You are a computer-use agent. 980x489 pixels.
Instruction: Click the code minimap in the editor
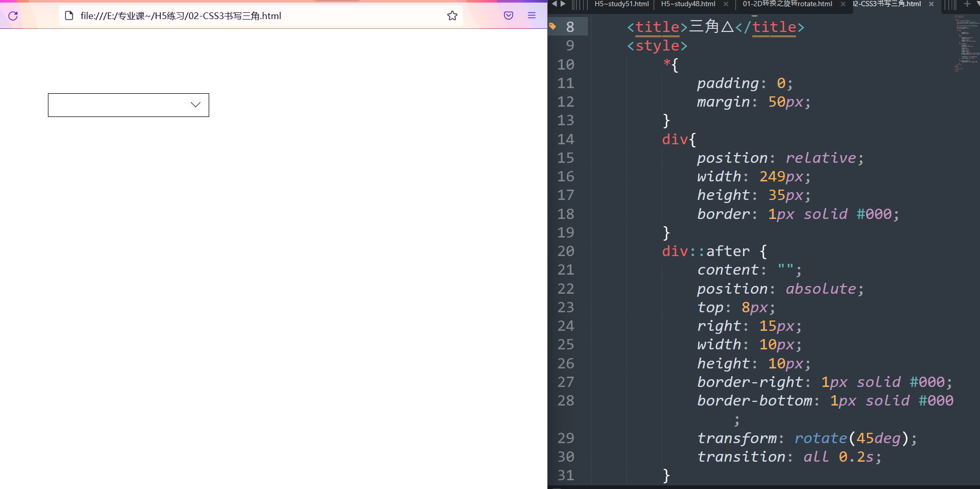966,44
